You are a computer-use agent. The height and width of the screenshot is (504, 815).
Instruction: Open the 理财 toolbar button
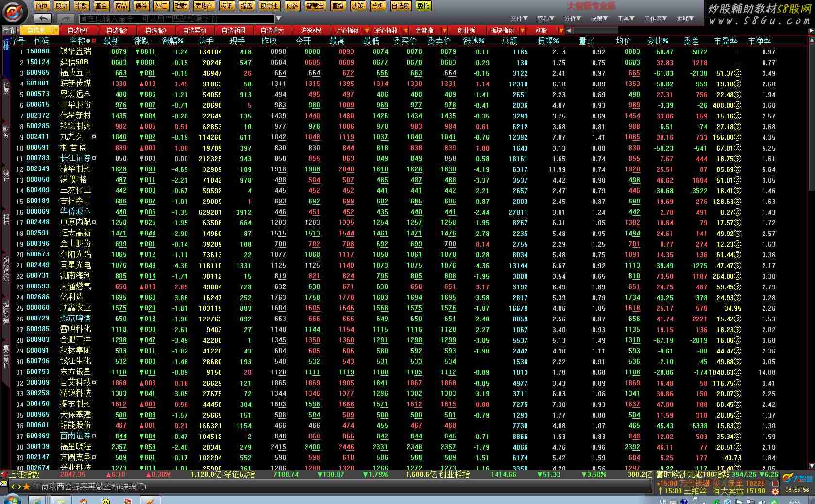(181, 6)
